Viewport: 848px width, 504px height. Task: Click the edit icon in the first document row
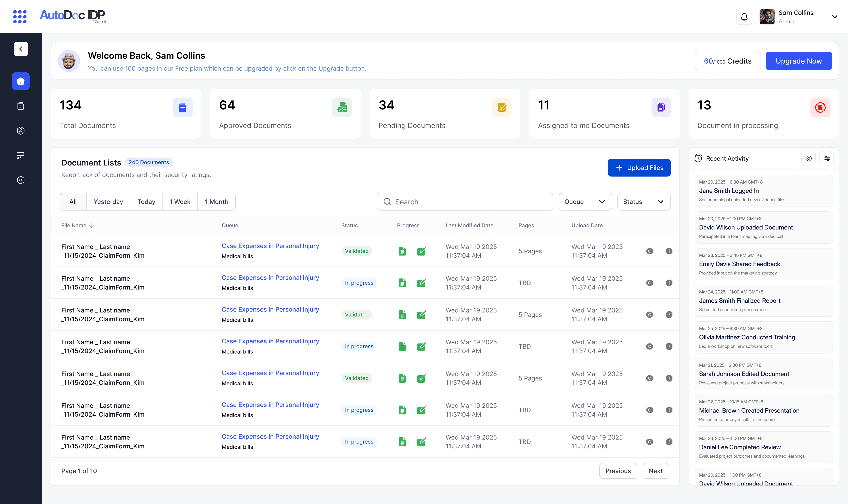(x=421, y=251)
